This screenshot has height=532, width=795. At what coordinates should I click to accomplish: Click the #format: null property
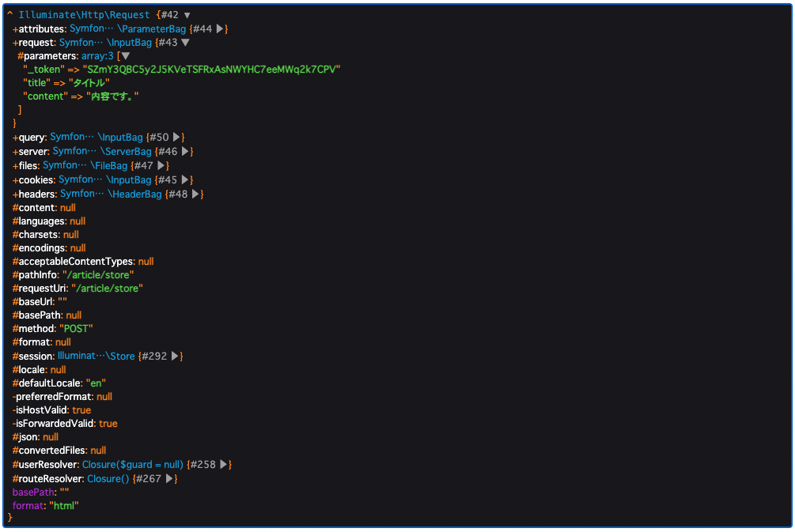pyautogui.click(x=42, y=342)
